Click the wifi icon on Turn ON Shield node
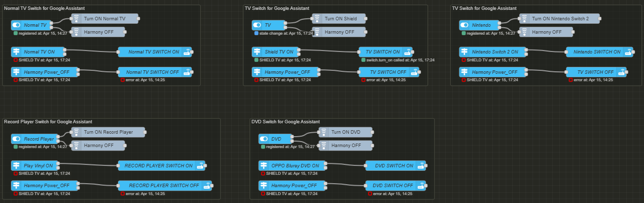 point(317,19)
